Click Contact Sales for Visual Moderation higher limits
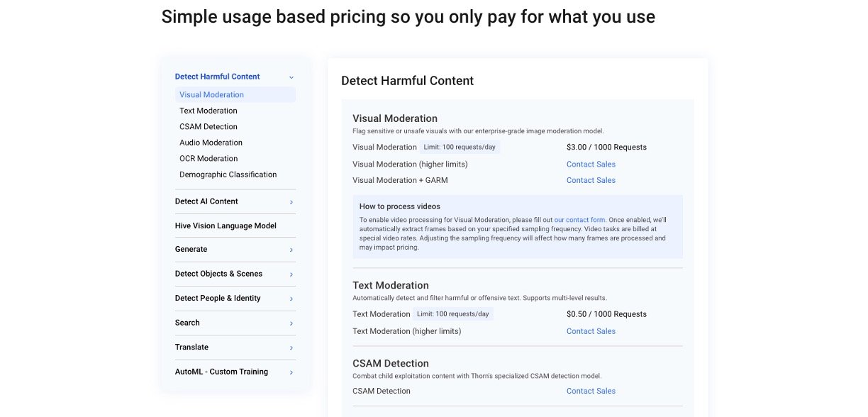Viewport: 868px width, 417px height. (x=591, y=165)
